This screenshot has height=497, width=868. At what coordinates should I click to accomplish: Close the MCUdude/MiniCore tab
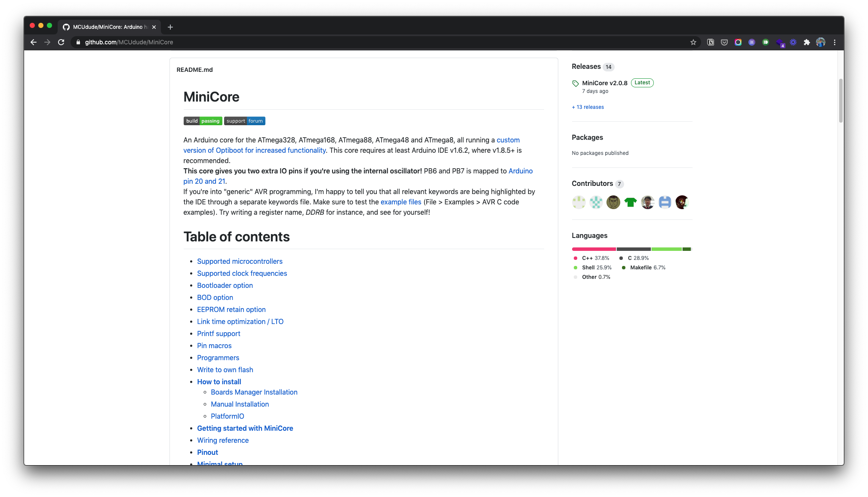coord(154,27)
